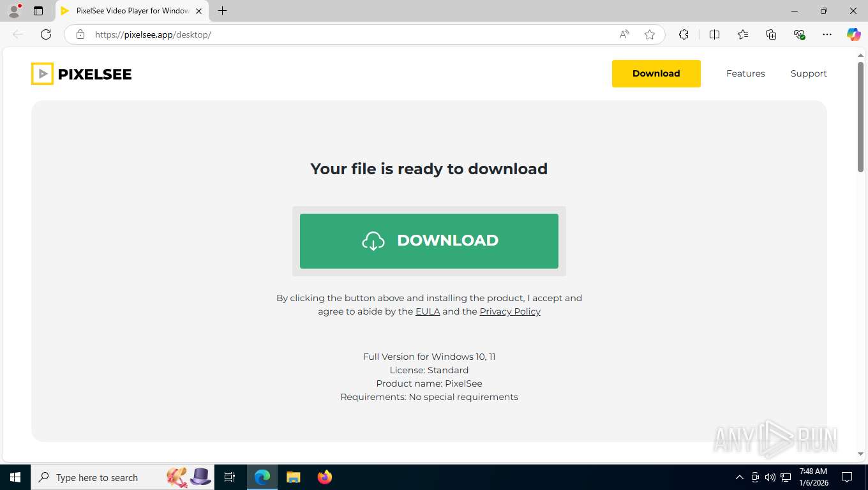The width and height of the screenshot is (868, 490).
Task: Click the page vertical scrollbar thumb
Action: coord(860,116)
